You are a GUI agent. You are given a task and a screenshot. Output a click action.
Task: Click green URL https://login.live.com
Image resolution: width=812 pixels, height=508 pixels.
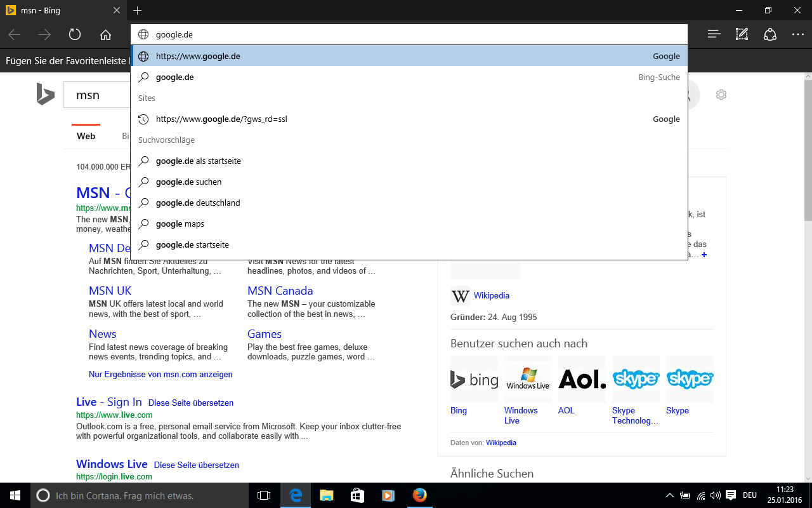[114, 476]
